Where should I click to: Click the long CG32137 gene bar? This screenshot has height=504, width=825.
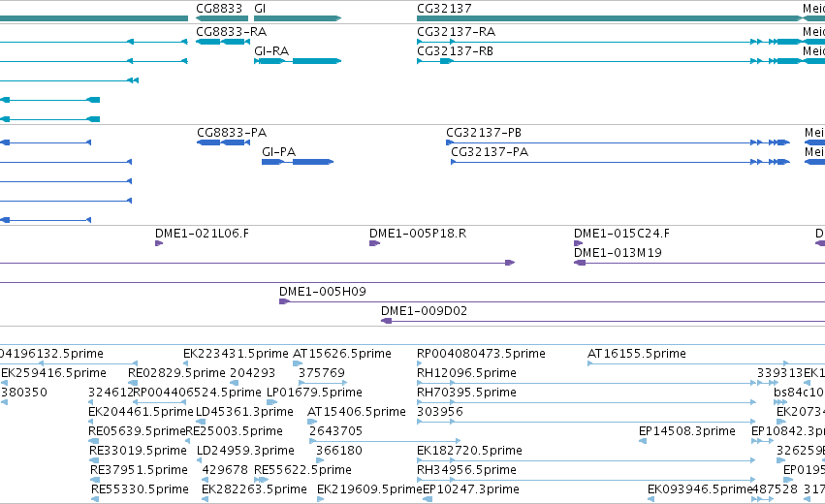coord(611,18)
